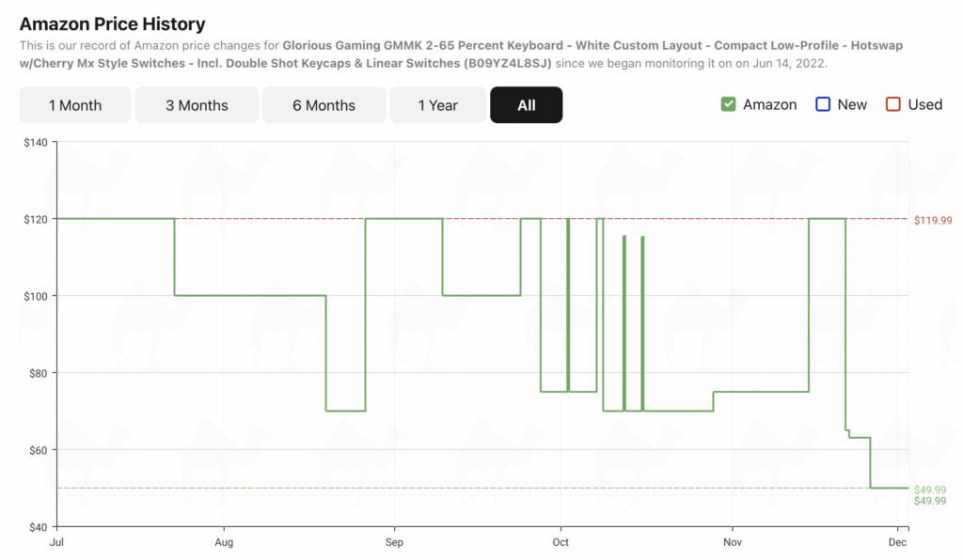Image resolution: width=963 pixels, height=560 pixels.
Task: Click the Oct label on the x-axis
Action: (560, 543)
